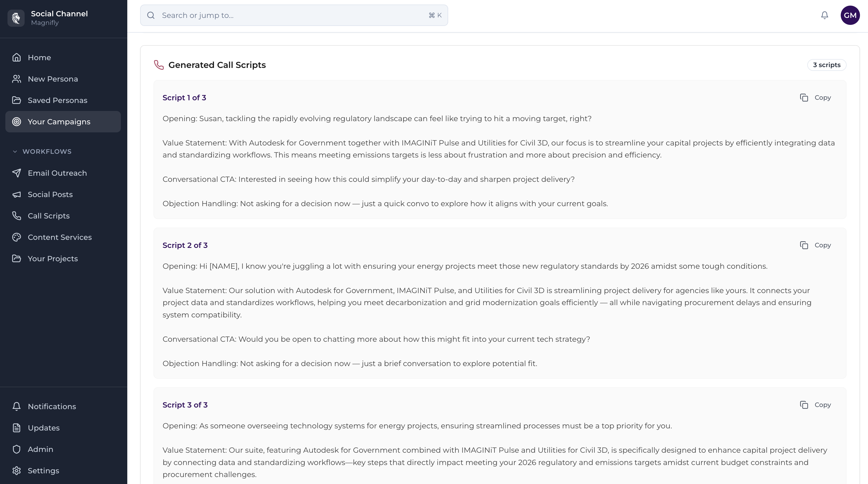Click the Admin shield icon
The image size is (868, 484).
[x=17, y=449]
